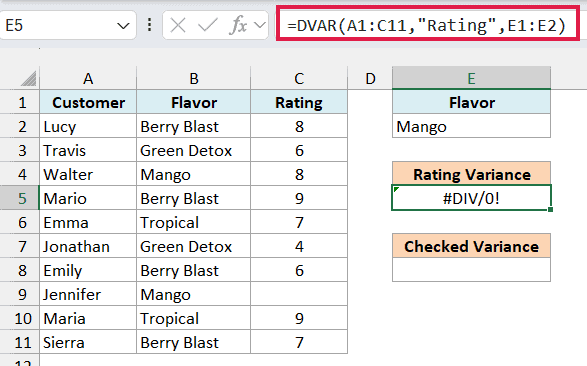The image size is (587, 366).
Task: Click the Select All corner triangle
Action: click(27, 78)
